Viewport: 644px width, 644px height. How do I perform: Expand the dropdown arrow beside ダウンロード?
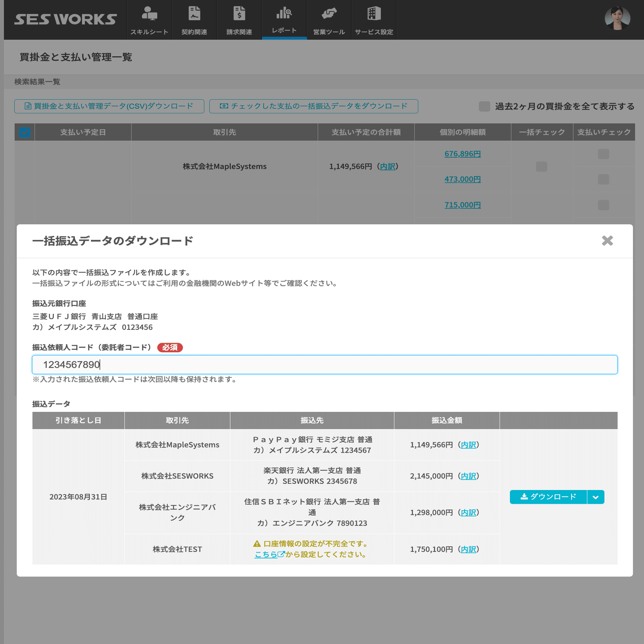coord(596,496)
